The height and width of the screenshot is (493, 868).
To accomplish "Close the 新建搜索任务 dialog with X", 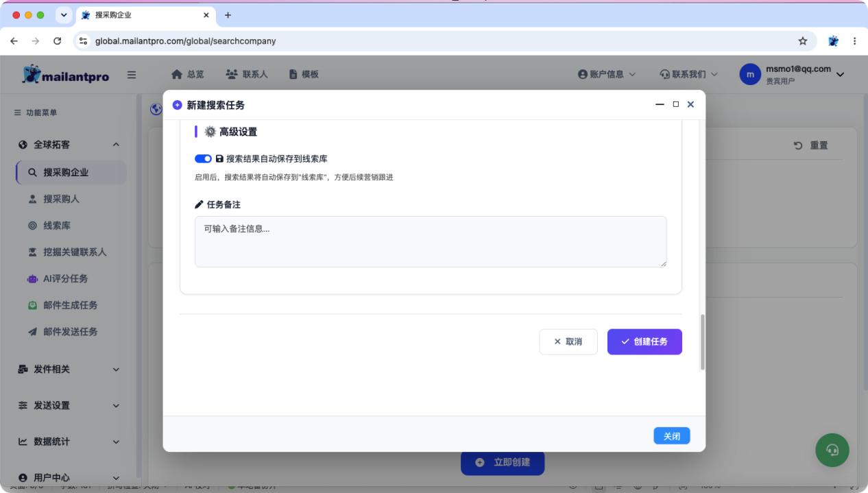I will tap(690, 104).
